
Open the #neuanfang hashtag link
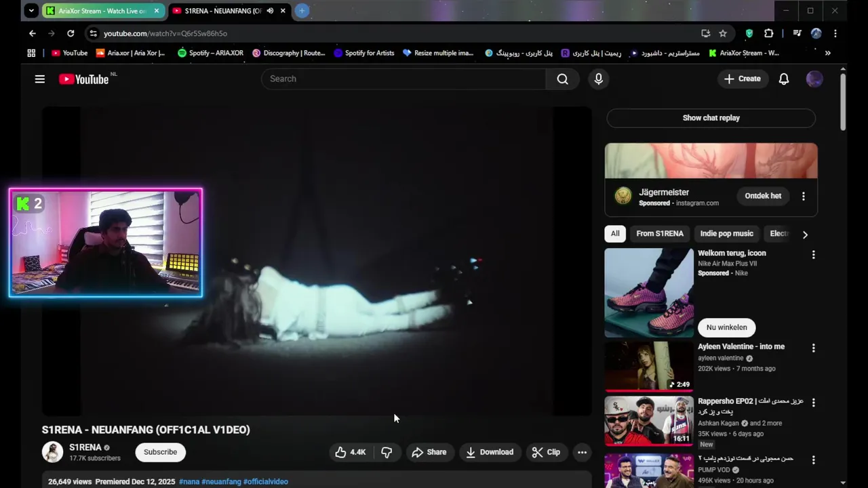(221, 482)
